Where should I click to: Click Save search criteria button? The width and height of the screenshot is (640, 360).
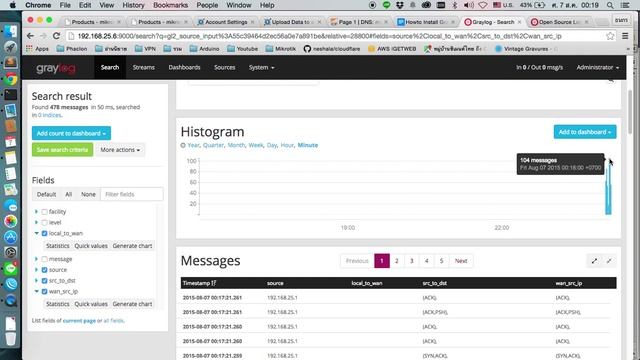click(x=62, y=150)
